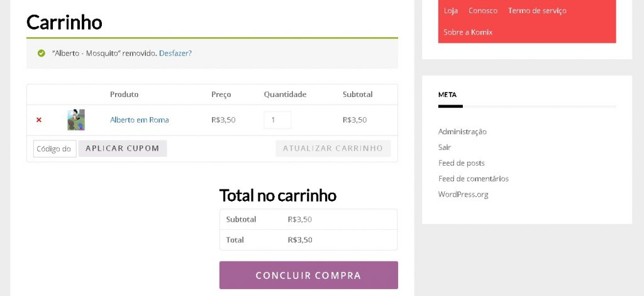
Task: Click the Atualizar Carrinho button
Action: (x=333, y=149)
